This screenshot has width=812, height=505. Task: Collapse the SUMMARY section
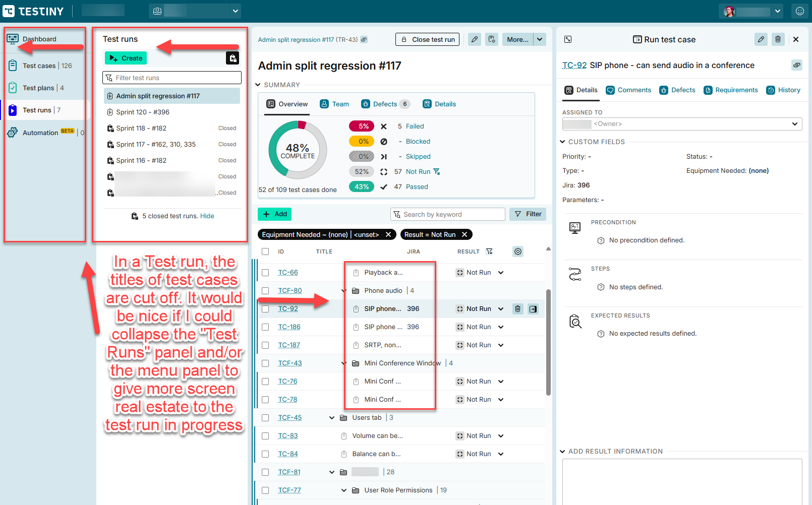(x=258, y=85)
